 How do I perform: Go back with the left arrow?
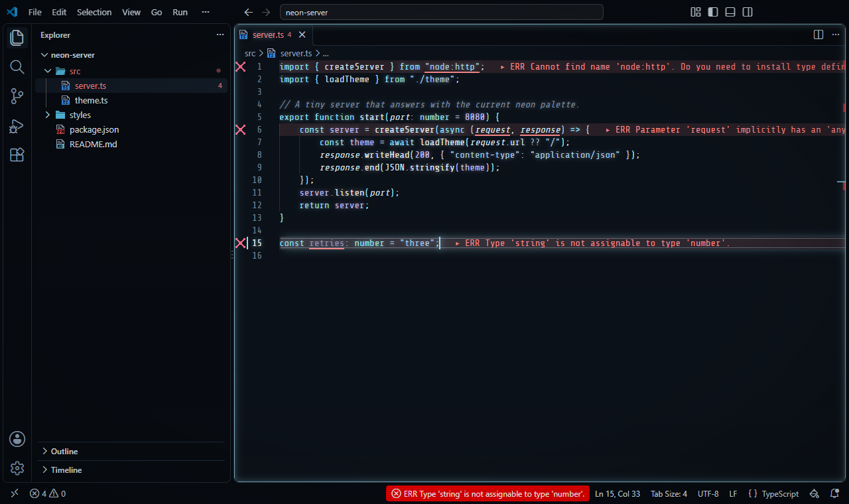(249, 12)
